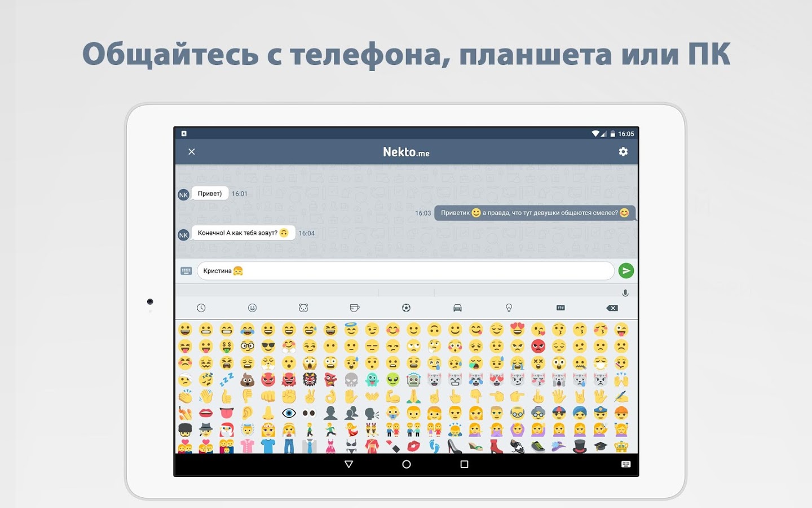Screen dimensions: 812x508
Task: Close the chat with the X icon
Action: pyautogui.click(x=192, y=152)
